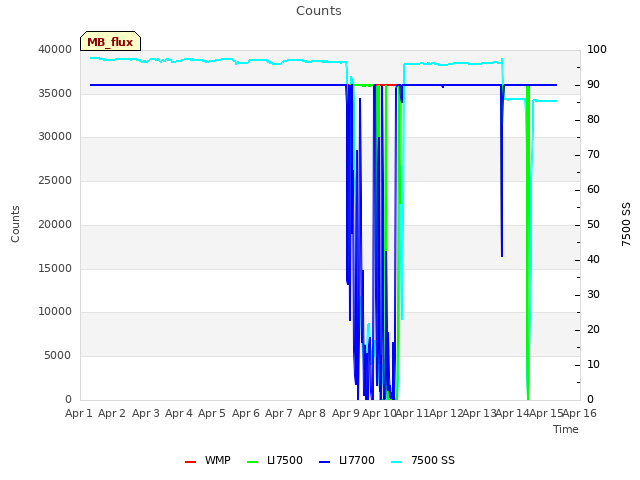Click the green LI7500 legend color marker
This screenshot has width=640, height=480.
coord(253,462)
